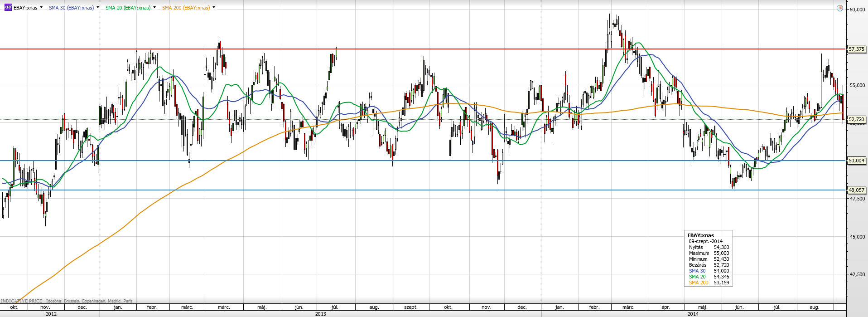868x317 pixels.
Task: Click the Maximum 55,000 row in info box
Action: 709,253
